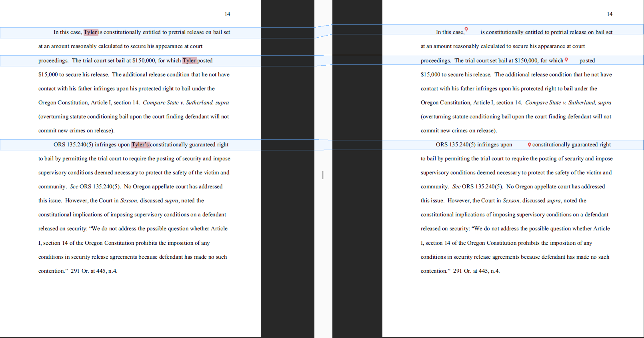Click the highlighted "Tyler's" in left document
The height and width of the screenshot is (338, 644).
(140, 145)
